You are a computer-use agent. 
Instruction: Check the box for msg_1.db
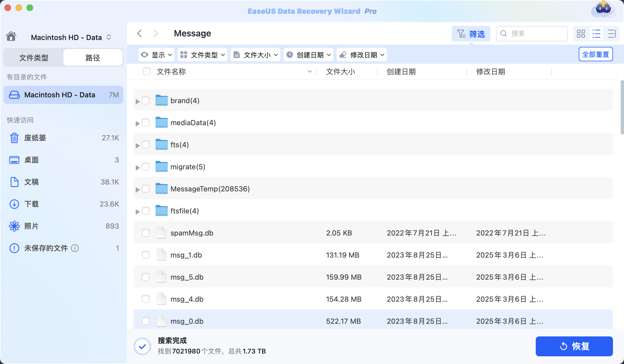pos(146,255)
